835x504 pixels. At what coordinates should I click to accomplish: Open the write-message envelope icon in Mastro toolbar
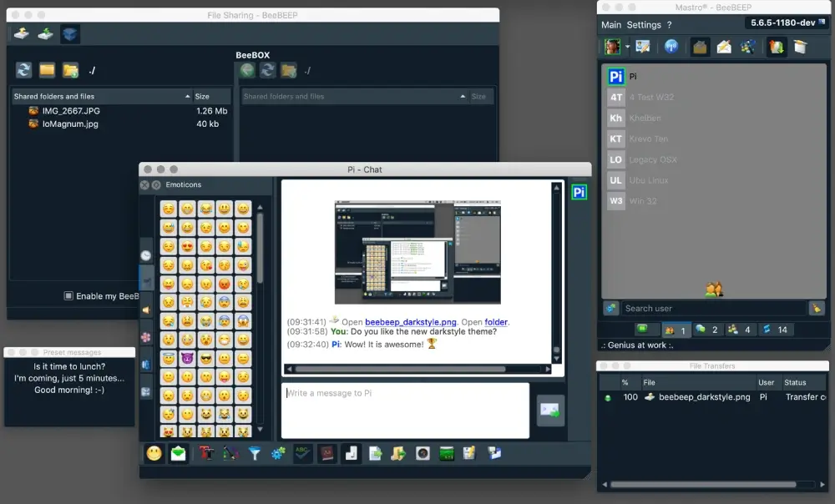[x=723, y=47]
